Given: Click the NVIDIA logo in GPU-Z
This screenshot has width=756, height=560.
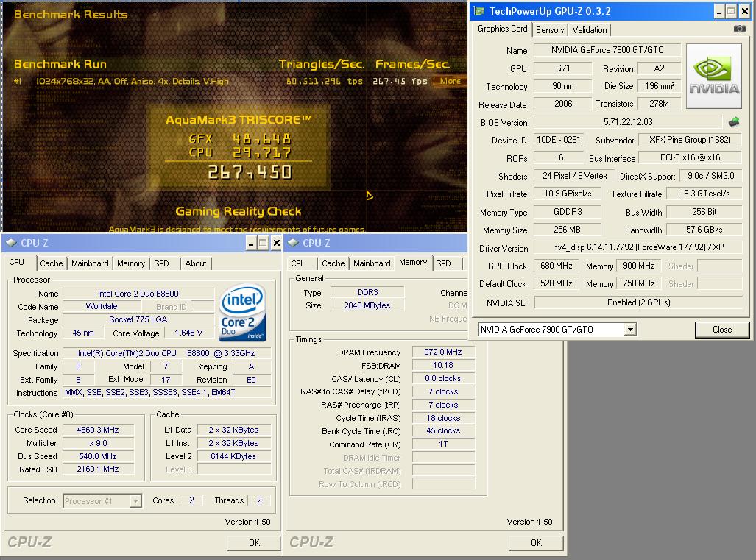Looking at the screenshot, I should tap(713, 76).
